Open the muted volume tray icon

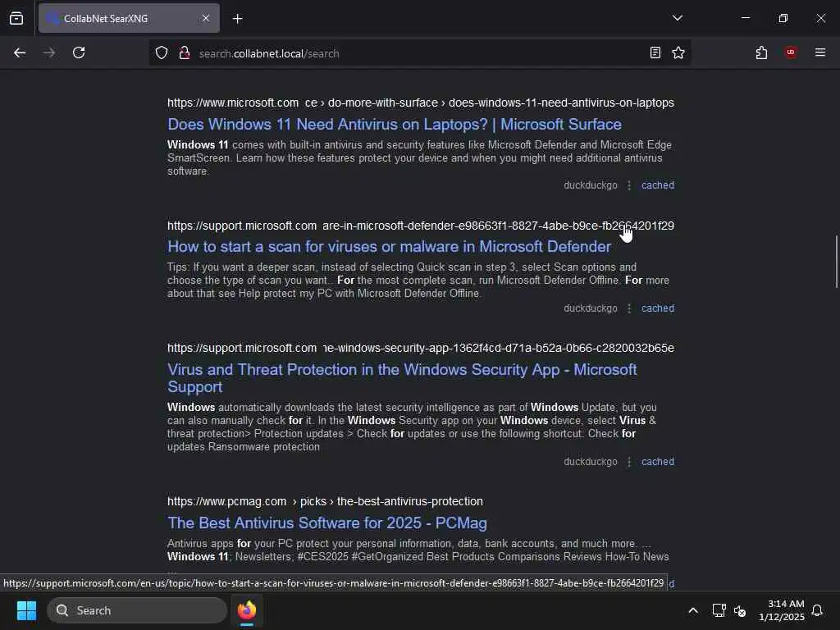(740, 610)
